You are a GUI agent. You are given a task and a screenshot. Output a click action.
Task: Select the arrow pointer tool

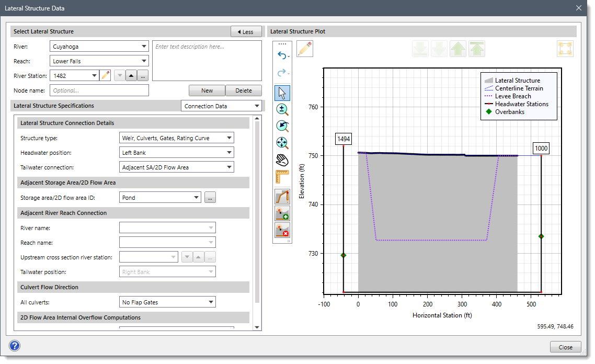tap(282, 93)
